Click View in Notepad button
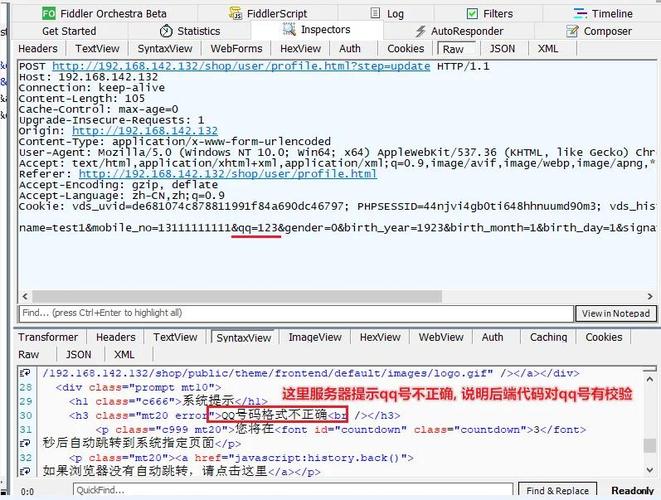Image resolution: width=661 pixels, height=500 pixels. [x=616, y=314]
